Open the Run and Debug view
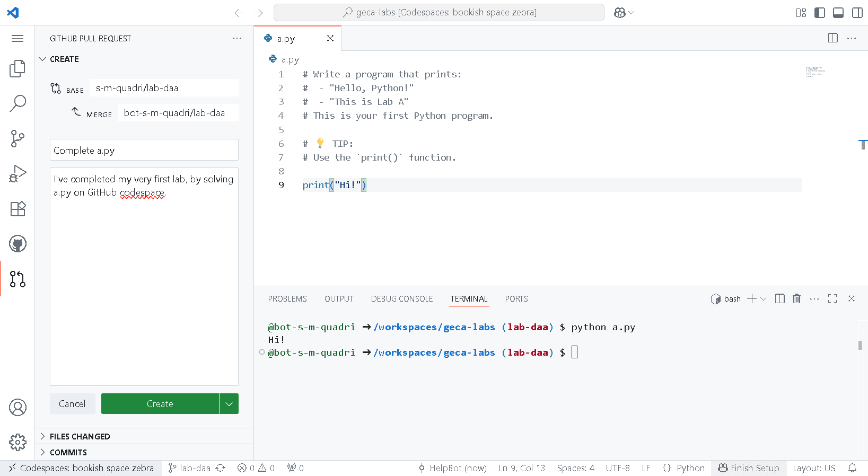Screen dimensions: 868x476 tap(17, 174)
